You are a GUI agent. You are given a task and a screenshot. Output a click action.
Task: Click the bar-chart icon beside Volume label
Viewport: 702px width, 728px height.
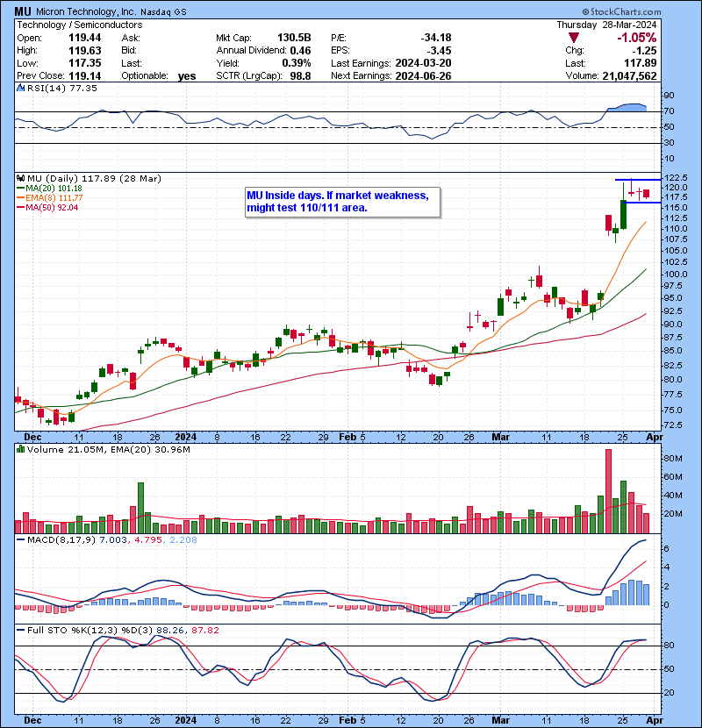tap(20, 449)
